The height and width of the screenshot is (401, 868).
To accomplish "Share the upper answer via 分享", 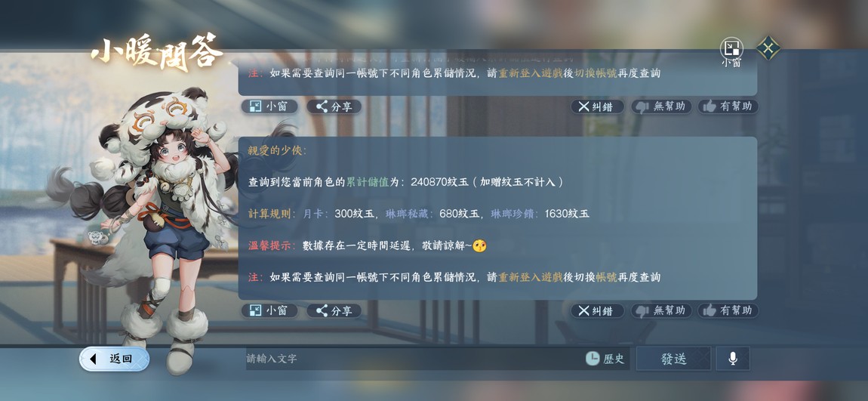I will click(x=334, y=106).
